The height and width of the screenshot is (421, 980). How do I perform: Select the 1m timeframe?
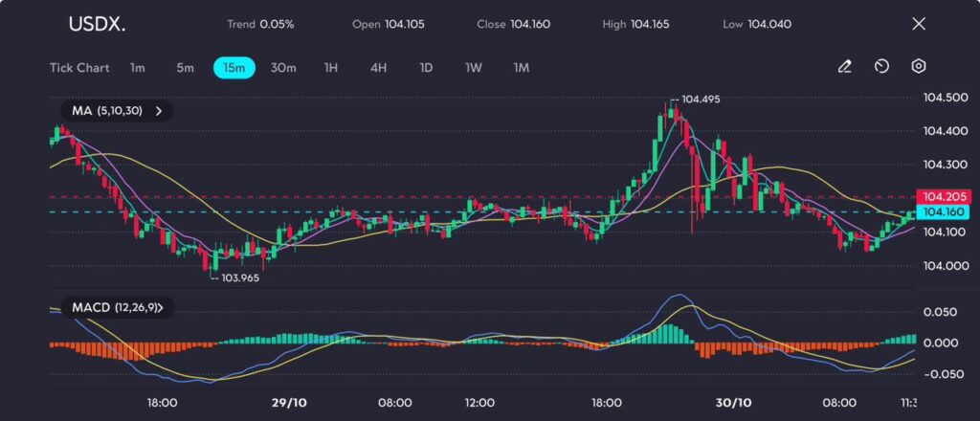click(138, 68)
